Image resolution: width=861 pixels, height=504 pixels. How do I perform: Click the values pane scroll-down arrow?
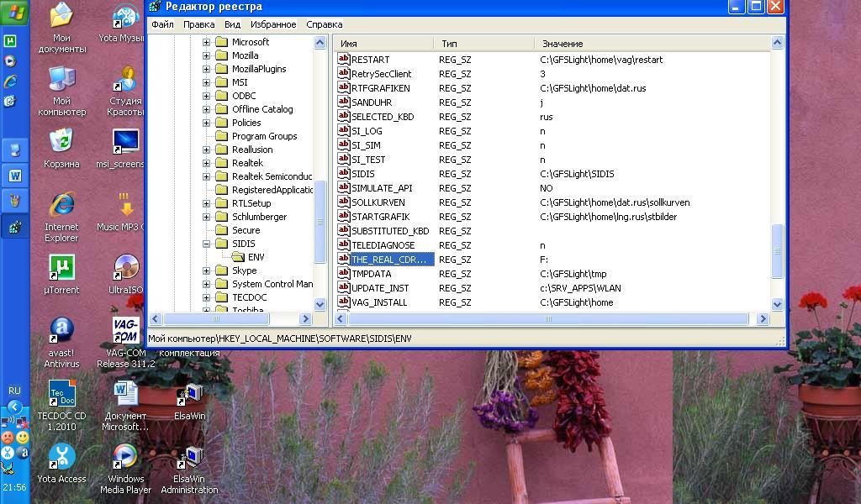[x=777, y=304]
